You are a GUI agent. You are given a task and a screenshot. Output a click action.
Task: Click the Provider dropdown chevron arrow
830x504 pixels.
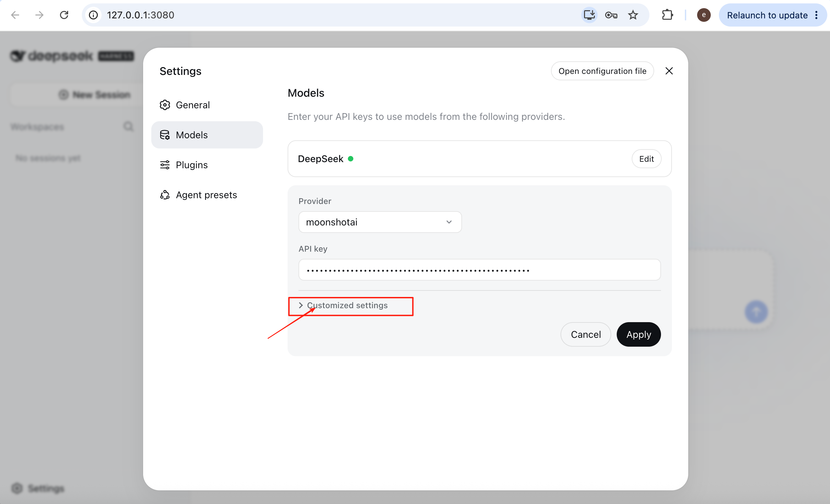click(x=449, y=222)
